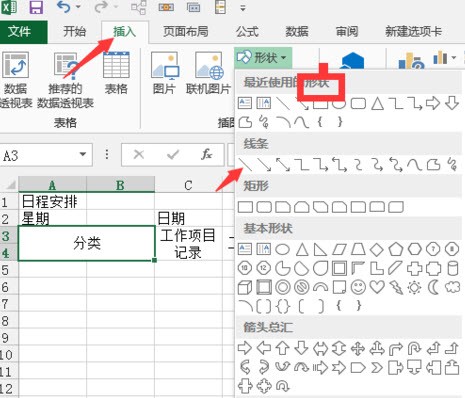
Task: Click 推荐的数据透视表 button
Action: [x=65, y=80]
